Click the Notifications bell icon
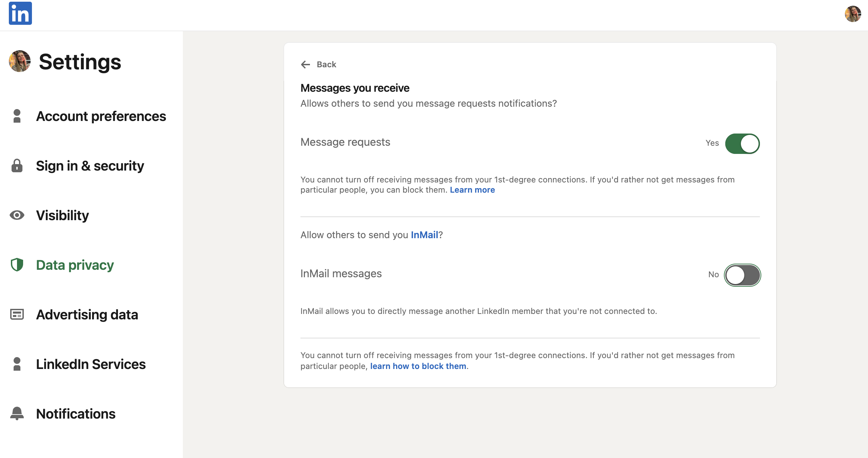This screenshot has width=868, height=458. tap(17, 414)
